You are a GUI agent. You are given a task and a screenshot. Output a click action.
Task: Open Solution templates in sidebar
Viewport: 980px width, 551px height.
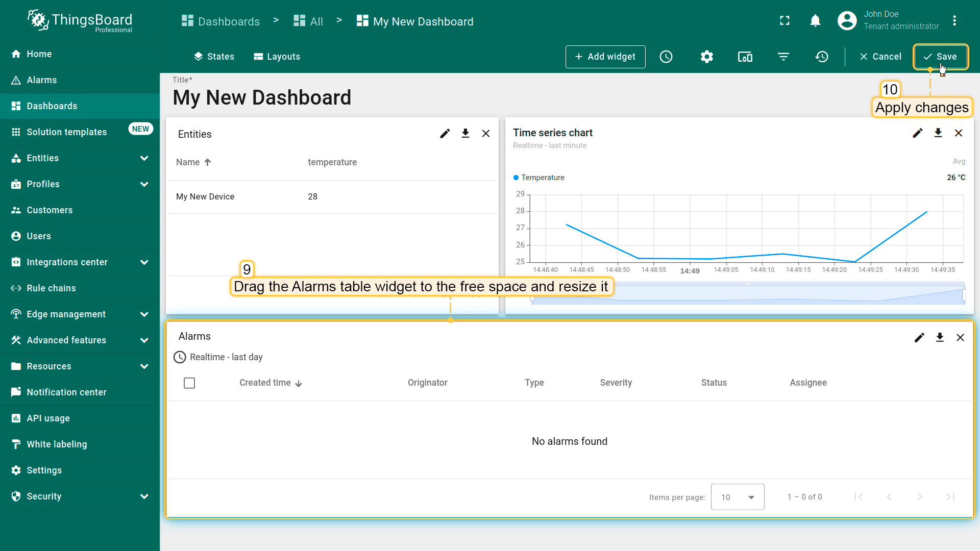[80, 132]
